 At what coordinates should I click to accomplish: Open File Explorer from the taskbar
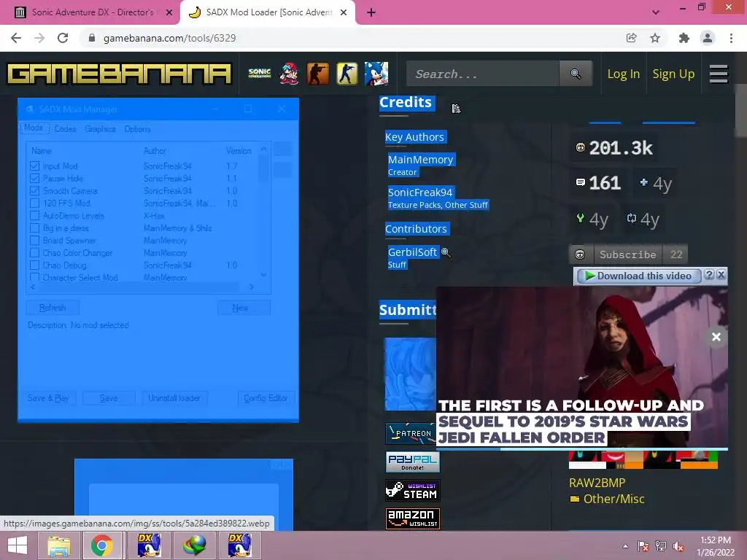[58, 545]
